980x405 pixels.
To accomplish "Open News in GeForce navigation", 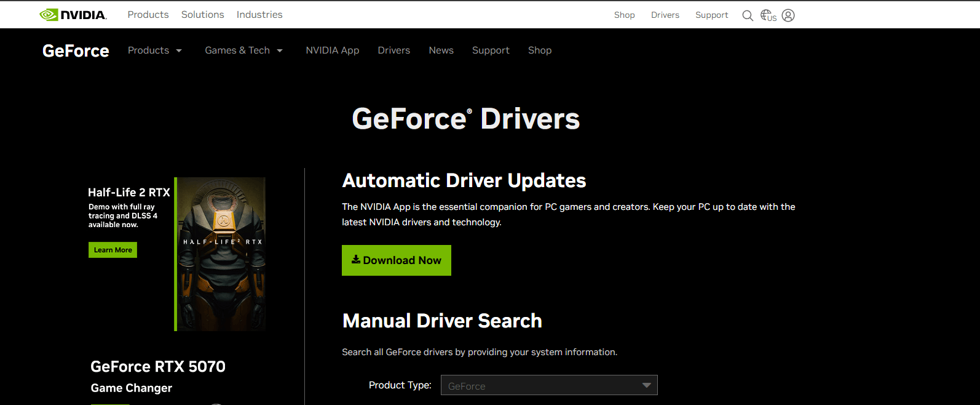I will pyautogui.click(x=441, y=50).
